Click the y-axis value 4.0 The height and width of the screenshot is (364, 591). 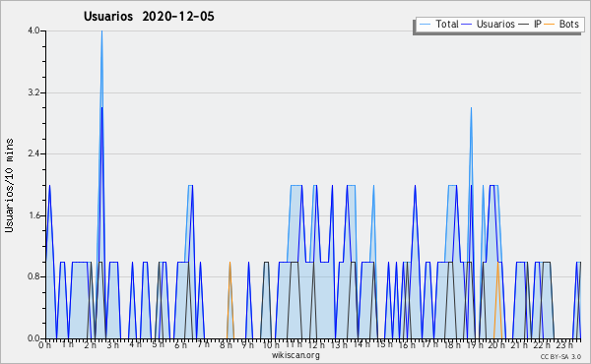click(x=33, y=30)
